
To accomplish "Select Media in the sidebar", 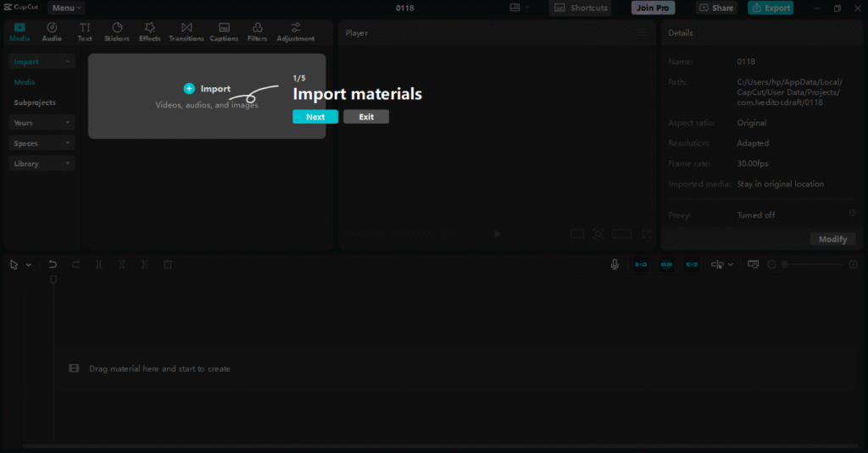I will (x=25, y=82).
